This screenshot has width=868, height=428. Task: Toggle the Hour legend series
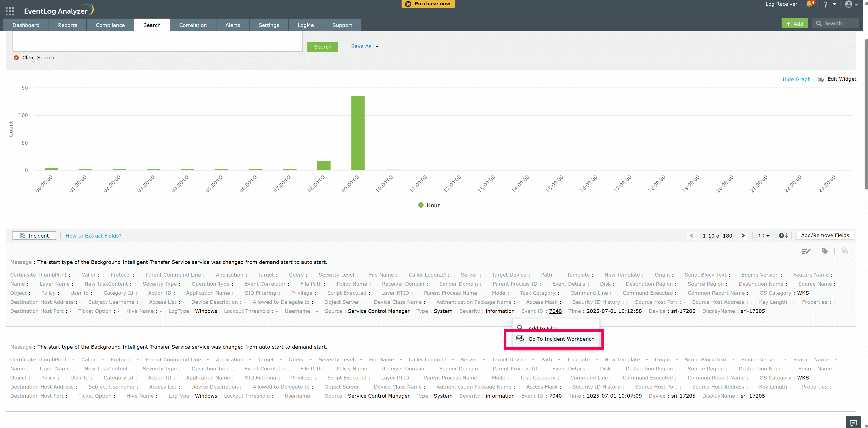coord(429,205)
